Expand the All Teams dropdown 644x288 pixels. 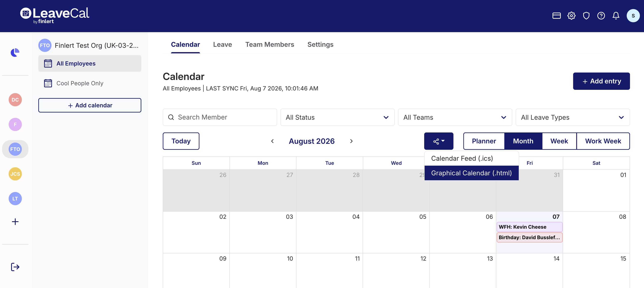455,117
